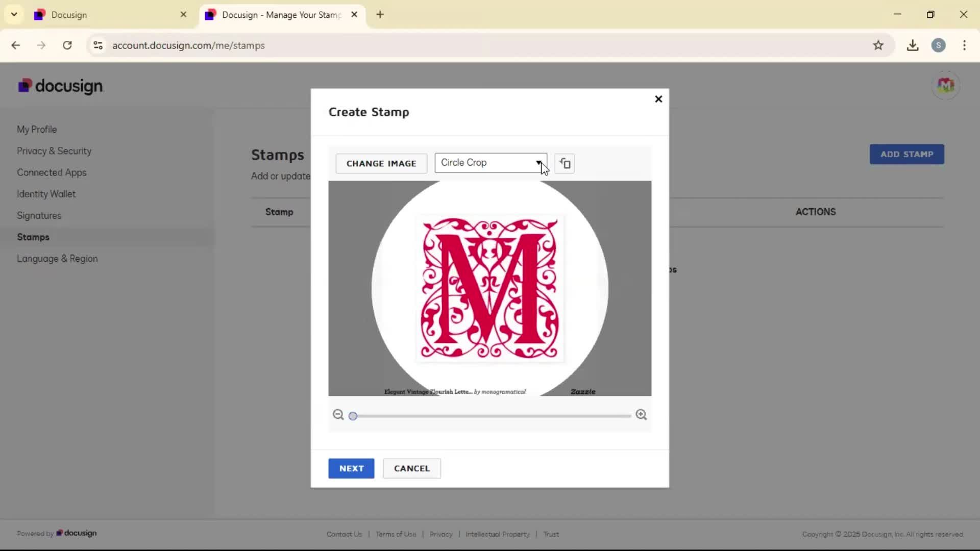
Task: Click the address bar URL
Action: pos(188,45)
